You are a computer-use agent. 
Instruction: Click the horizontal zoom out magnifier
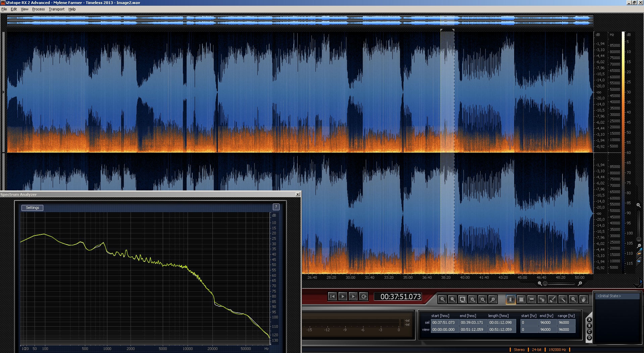(x=540, y=283)
